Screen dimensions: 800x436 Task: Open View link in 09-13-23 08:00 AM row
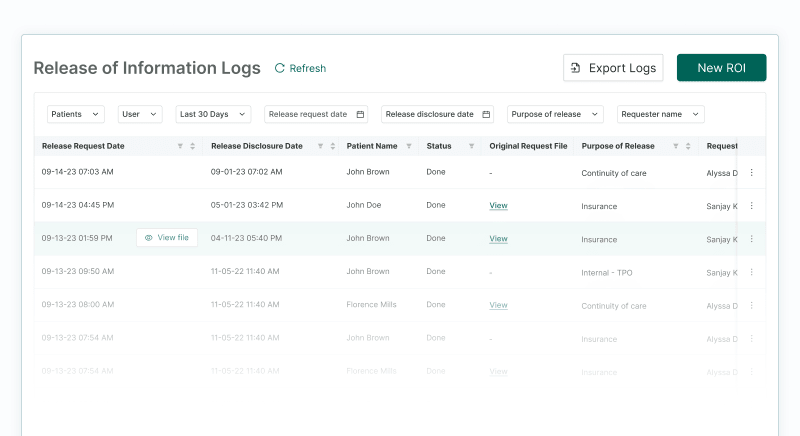(498, 305)
